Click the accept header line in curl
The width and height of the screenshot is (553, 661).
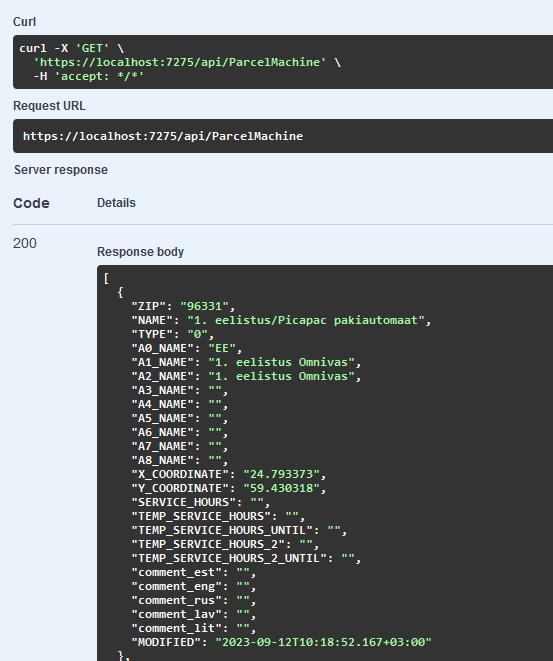click(89, 76)
